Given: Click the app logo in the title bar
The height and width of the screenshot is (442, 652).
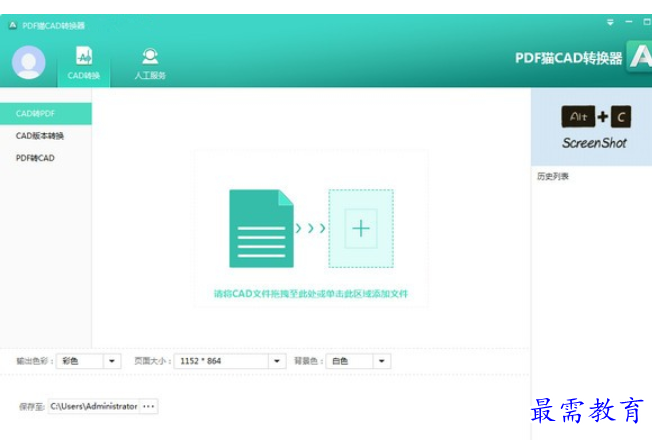Looking at the screenshot, I should coord(13,25).
